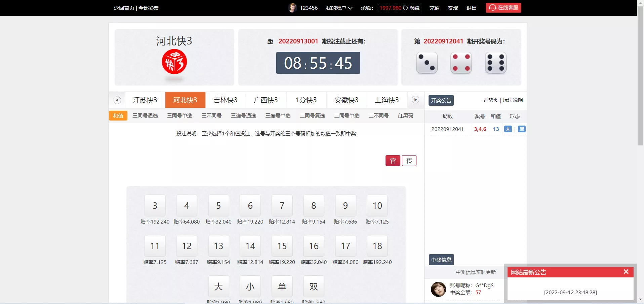644x304 pixels.
Task: Select sum value 13 betting tile
Action: (x=218, y=246)
